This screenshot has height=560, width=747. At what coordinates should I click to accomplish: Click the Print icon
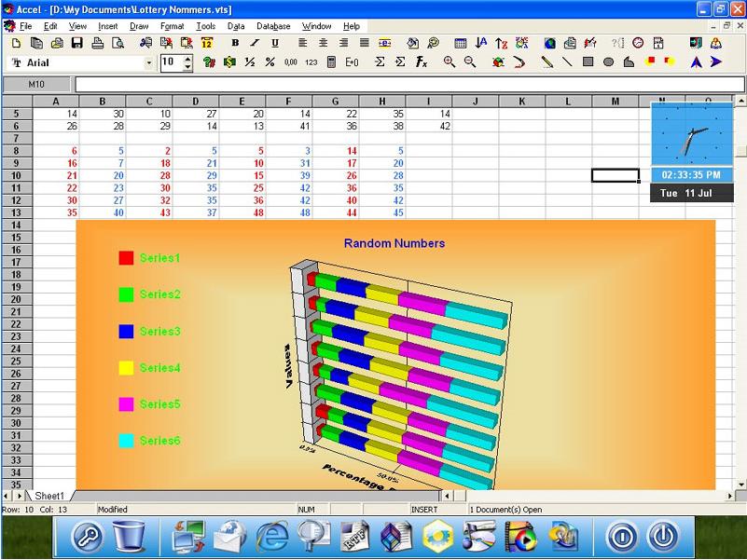coord(98,44)
